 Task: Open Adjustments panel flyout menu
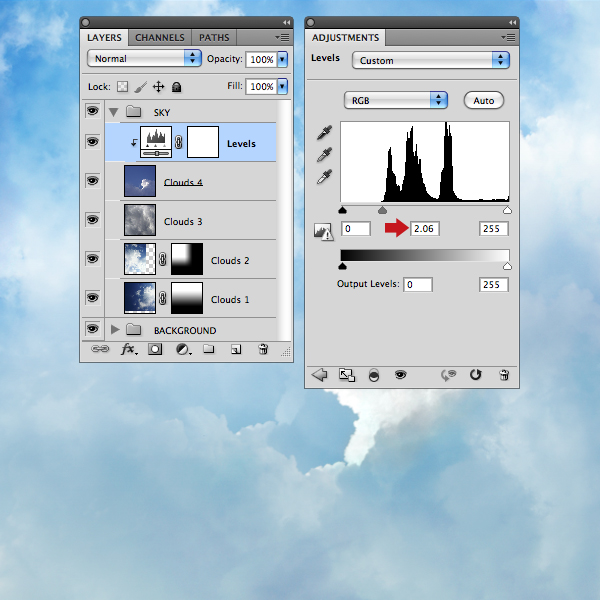pos(508,38)
